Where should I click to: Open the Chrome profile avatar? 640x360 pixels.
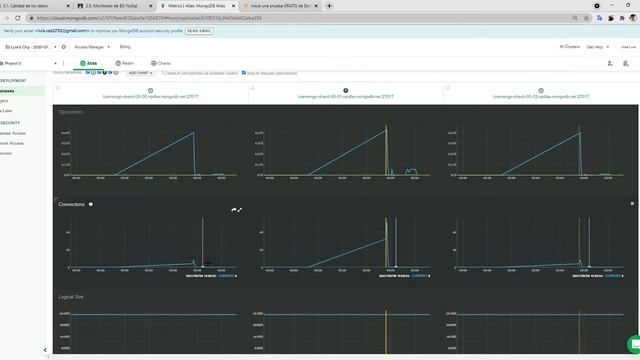click(633, 18)
